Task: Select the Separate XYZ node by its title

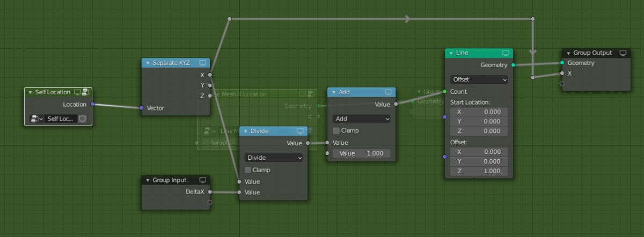Action: 171,63
